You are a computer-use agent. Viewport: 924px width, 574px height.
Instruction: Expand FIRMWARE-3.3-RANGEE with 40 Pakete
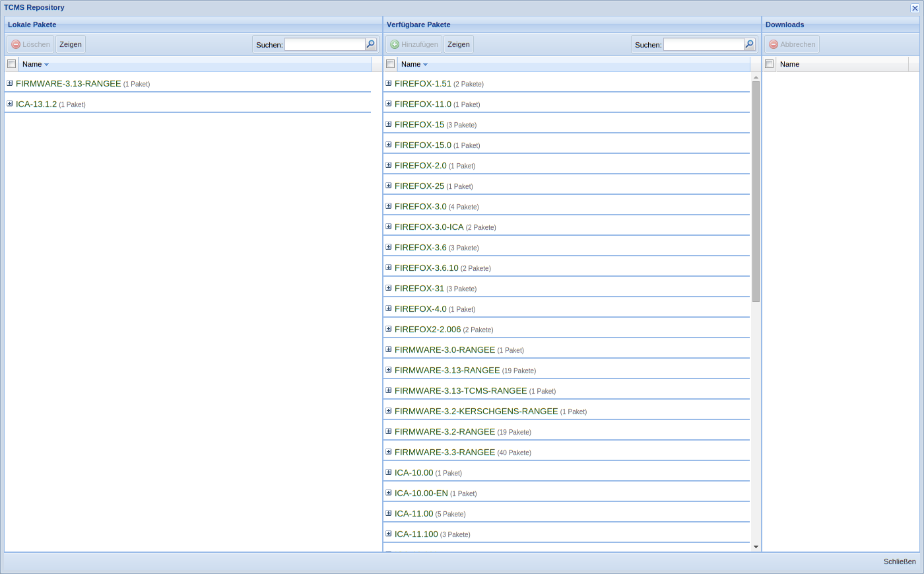(x=388, y=451)
